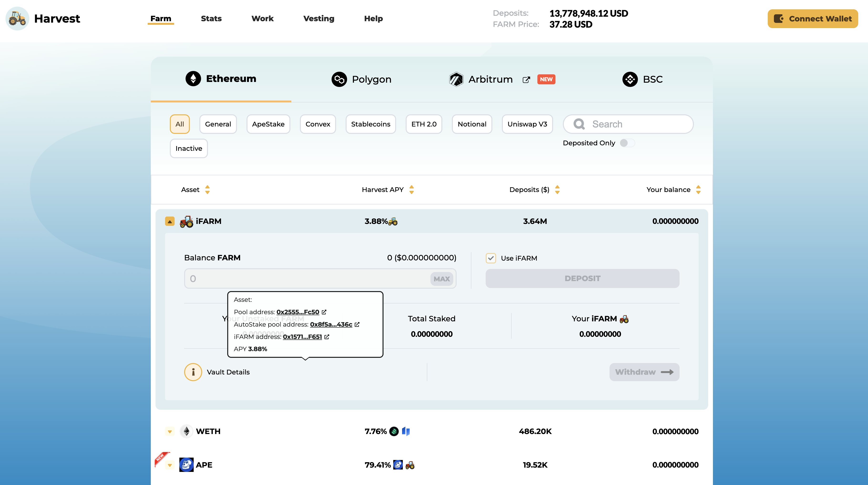This screenshot has width=868, height=485.
Task: Open Arbitrum external link icon
Action: coord(526,80)
